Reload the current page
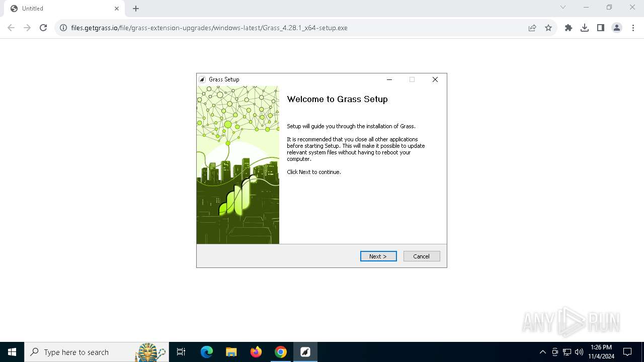 (43, 28)
